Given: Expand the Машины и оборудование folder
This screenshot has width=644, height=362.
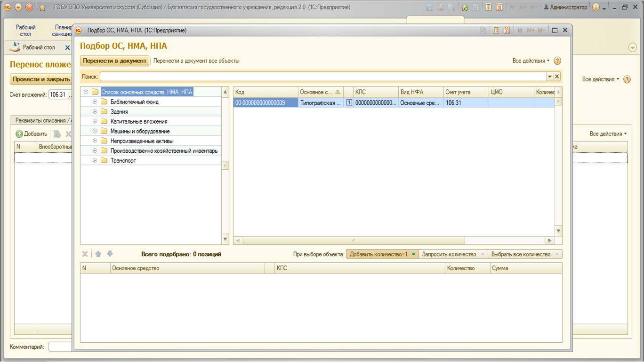Looking at the screenshot, I should [x=95, y=132].
